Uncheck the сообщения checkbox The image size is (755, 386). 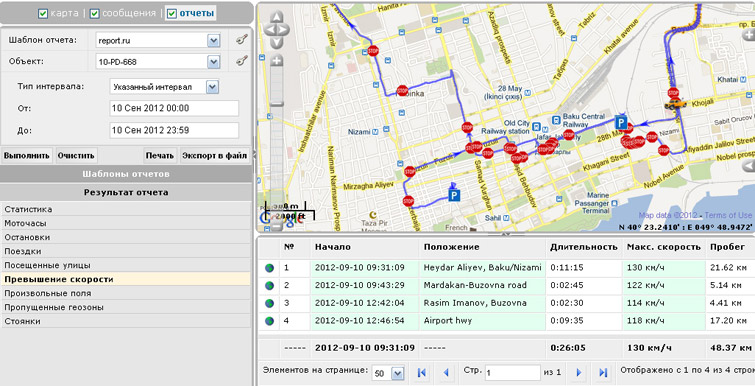[x=95, y=13]
